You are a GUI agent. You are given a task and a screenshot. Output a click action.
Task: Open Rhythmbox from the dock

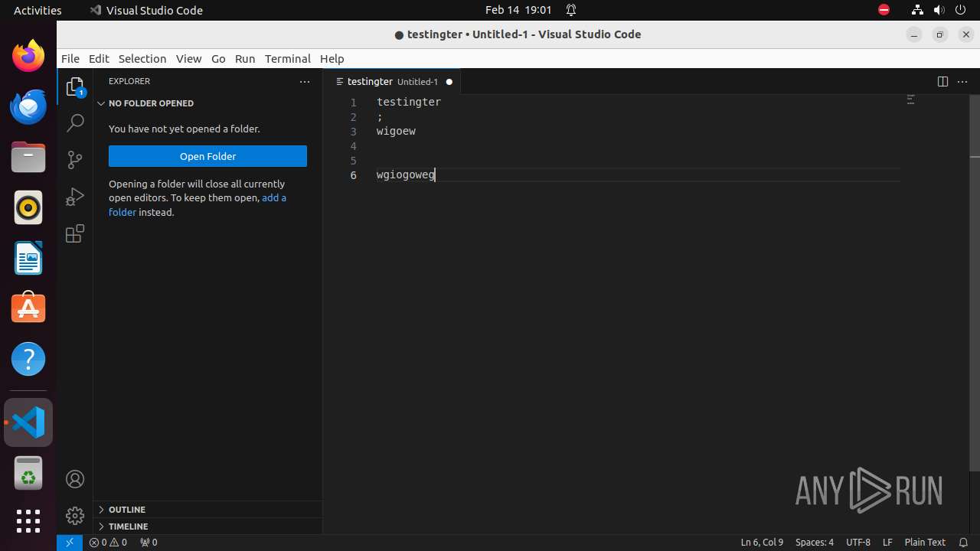[x=28, y=207]
